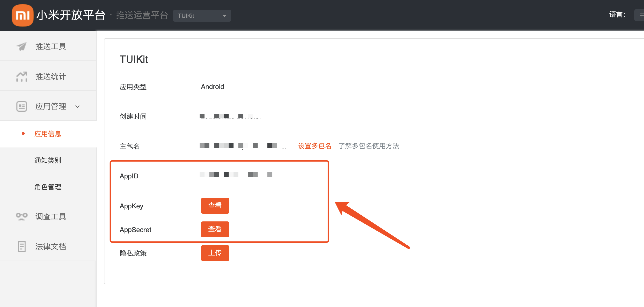Click the 推送统计 chart icon

(x=22, y=76)
